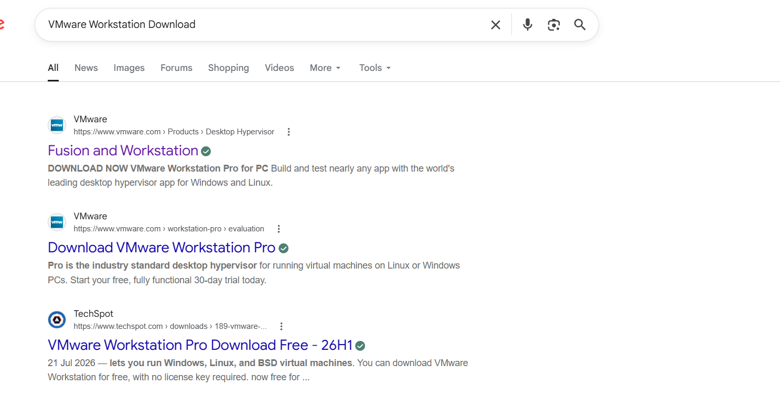Click the TechSpot favicon
The image size is (780, 396).
pyautogui.click(x=57, y=320)
